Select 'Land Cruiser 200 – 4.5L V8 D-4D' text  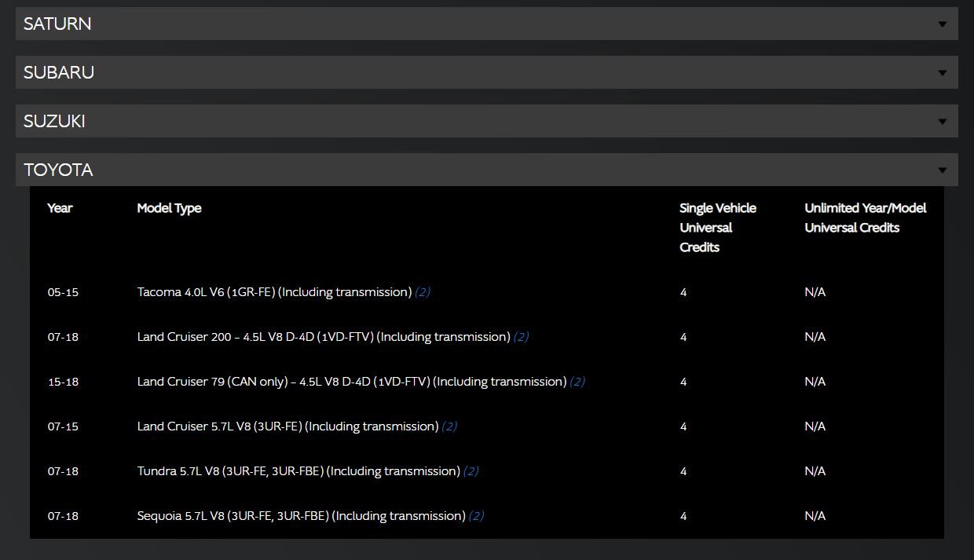pos(225,337)
